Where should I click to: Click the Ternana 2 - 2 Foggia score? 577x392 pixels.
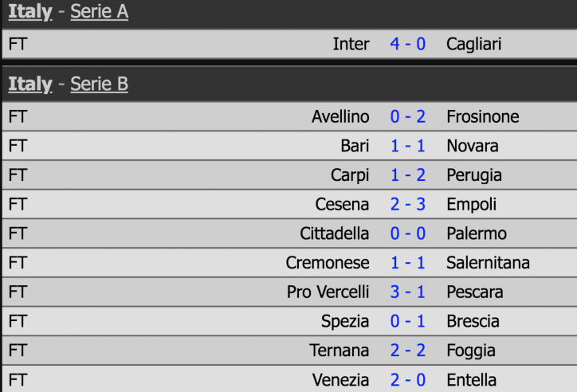pos(408,351)
